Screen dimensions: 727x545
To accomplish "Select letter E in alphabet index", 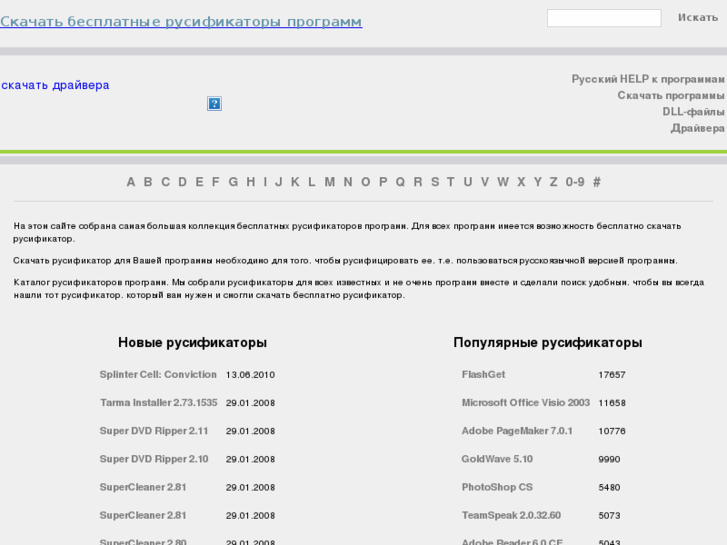I will click(x=199, y=182).
